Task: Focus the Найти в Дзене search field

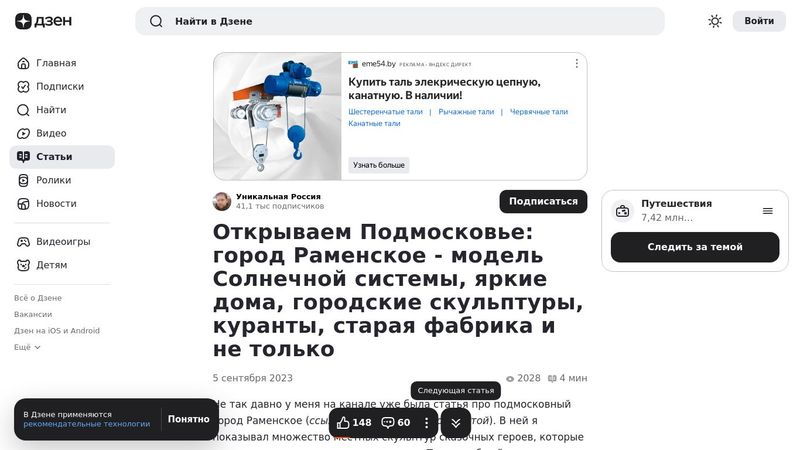Action: coord(399,21)
